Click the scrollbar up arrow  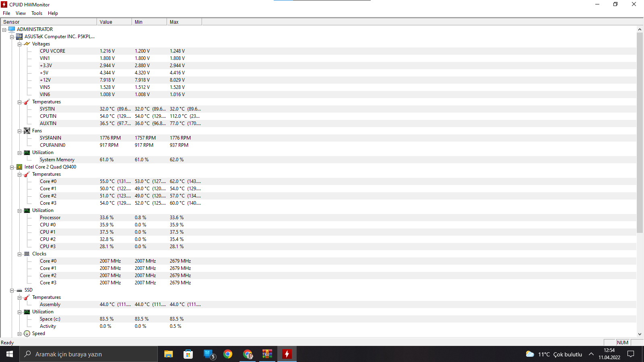(x=640, y=29)
